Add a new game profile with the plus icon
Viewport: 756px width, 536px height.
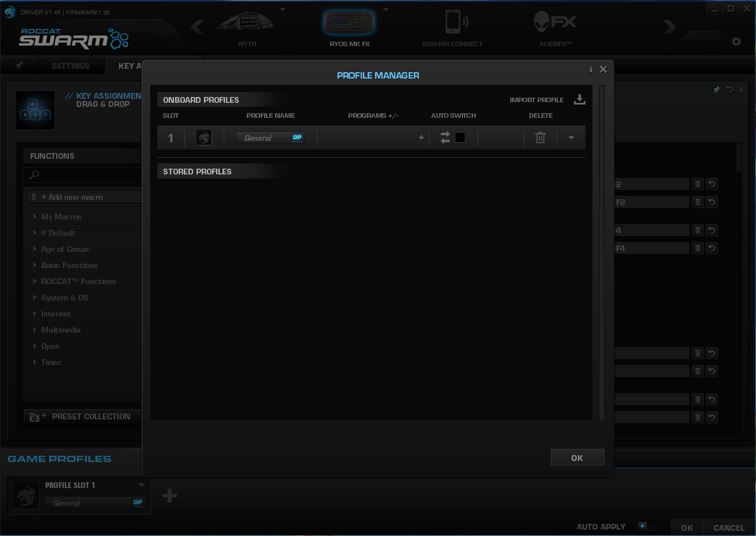(169, 496)
